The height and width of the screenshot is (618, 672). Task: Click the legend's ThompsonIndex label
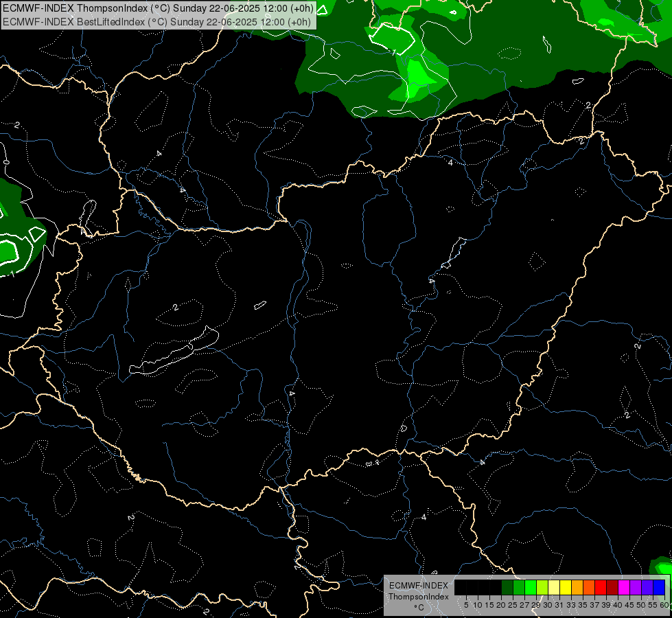pos(419,597)
